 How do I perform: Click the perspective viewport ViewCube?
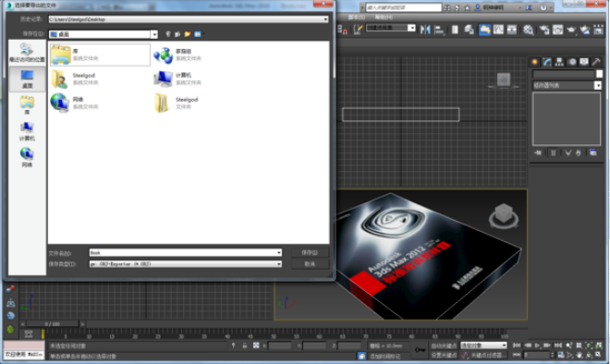click(504, 215)
